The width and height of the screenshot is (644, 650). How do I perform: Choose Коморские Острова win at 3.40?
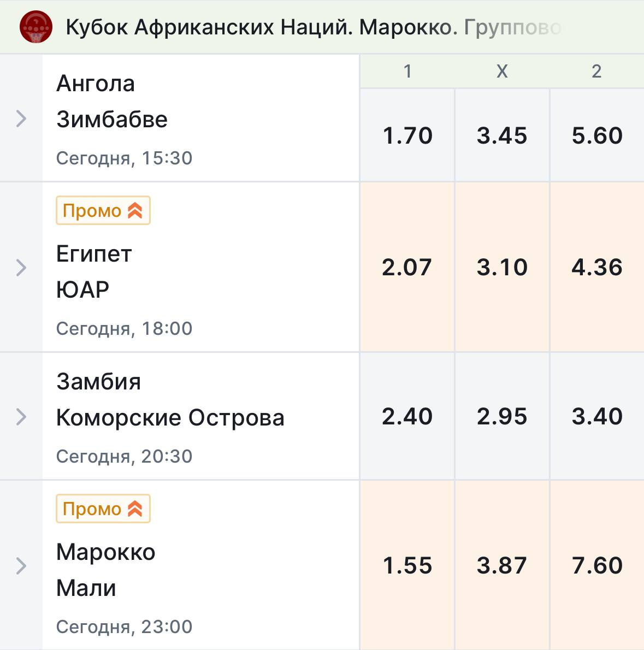coord(597,417)
